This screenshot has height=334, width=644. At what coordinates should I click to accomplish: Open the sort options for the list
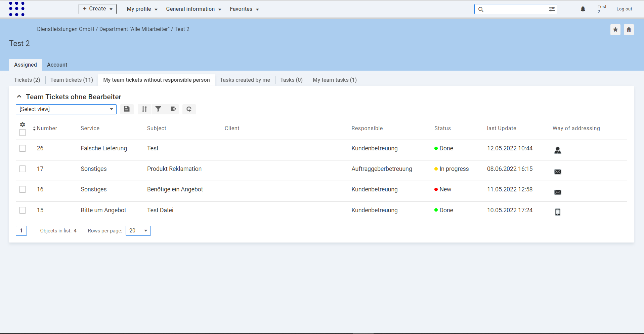(144, 109)
